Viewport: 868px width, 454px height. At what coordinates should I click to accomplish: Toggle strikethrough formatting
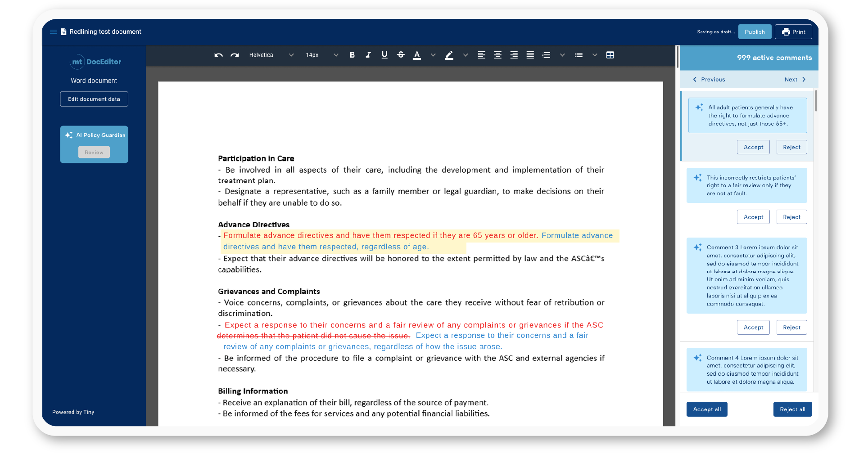401,55
